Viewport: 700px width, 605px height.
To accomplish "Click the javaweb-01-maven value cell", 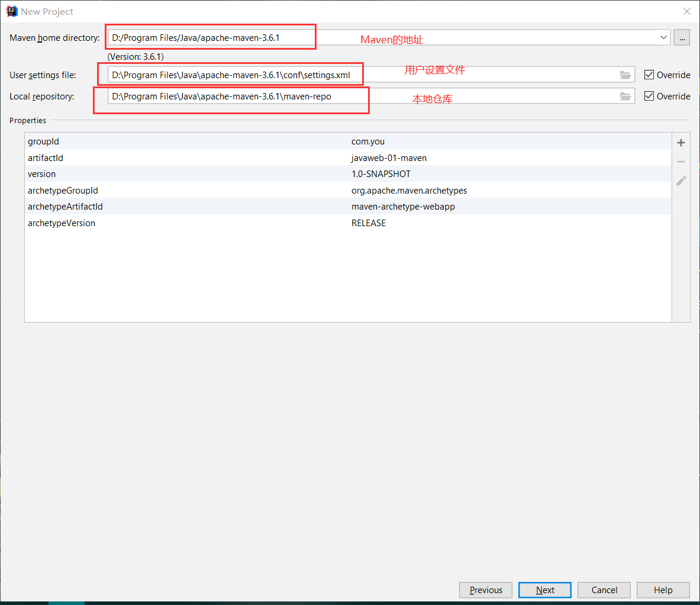I will [x=389, y=157].
